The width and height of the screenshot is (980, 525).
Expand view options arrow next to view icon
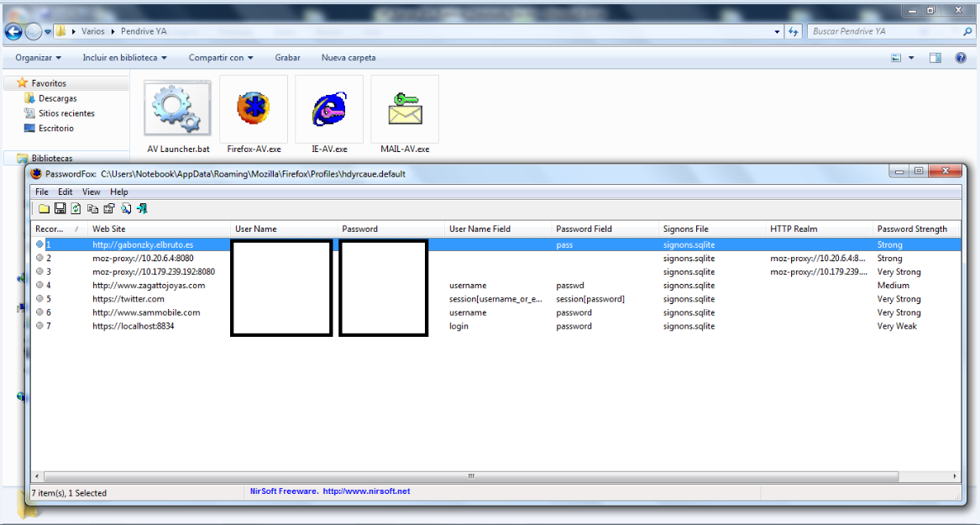click(911, 57)
